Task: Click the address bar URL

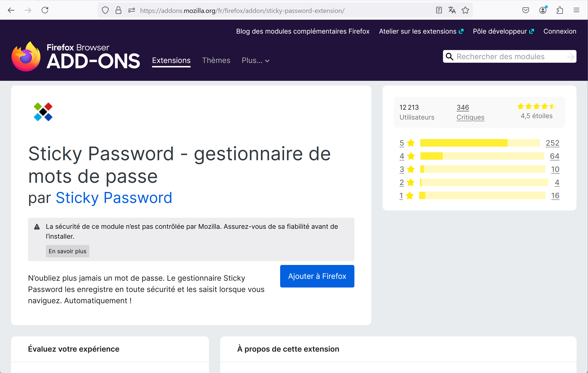Action: coord(242,11)
